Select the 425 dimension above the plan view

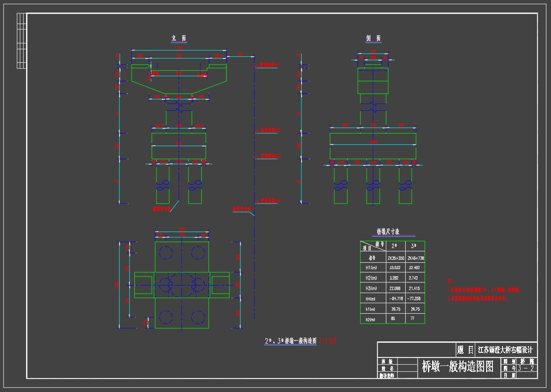point(182,230)
